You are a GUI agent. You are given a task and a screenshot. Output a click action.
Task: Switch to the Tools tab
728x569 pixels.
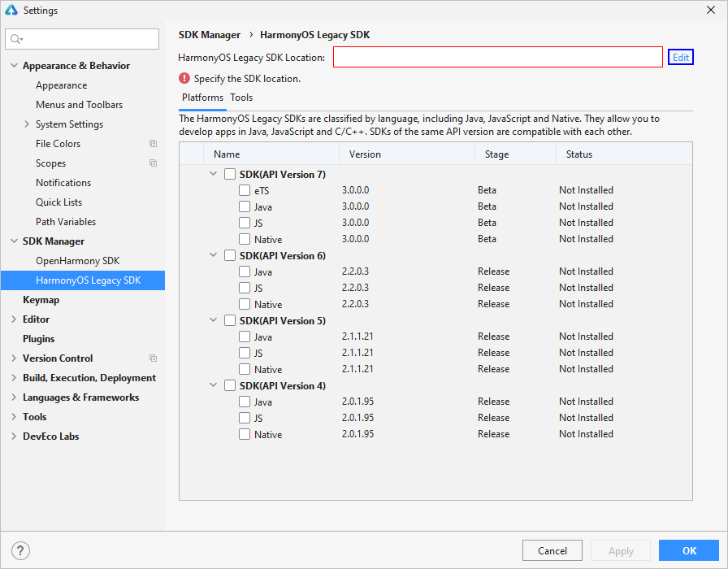(x=241, y=98)
